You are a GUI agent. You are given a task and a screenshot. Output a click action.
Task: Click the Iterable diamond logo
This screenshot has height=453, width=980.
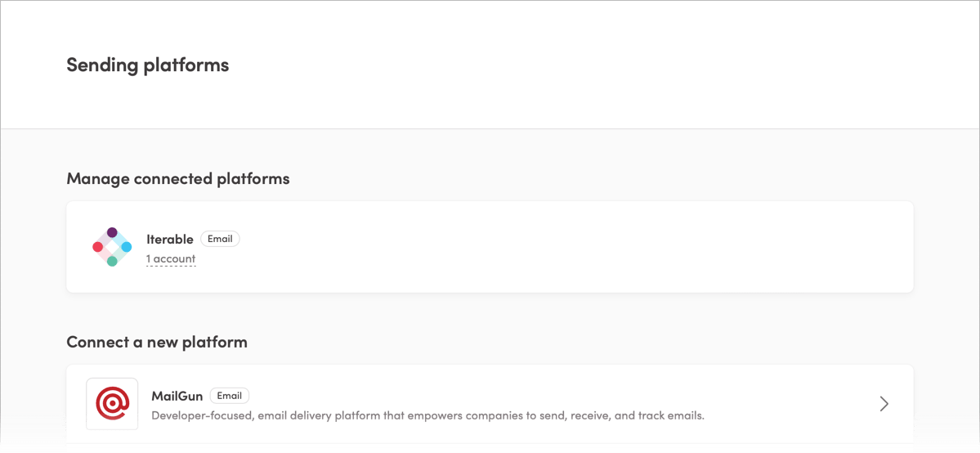[112, 246]
